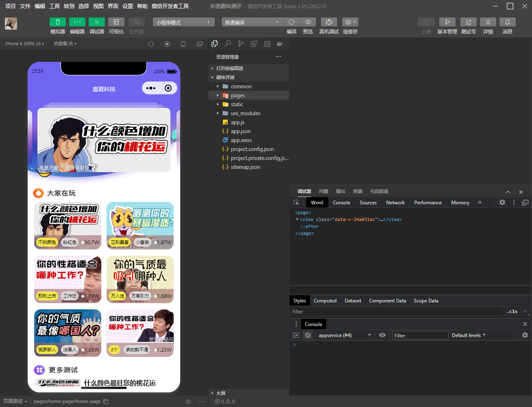This screenshot has width=532, height=407.
Task: Click the Styles filter input field
Action: point(397,311)
